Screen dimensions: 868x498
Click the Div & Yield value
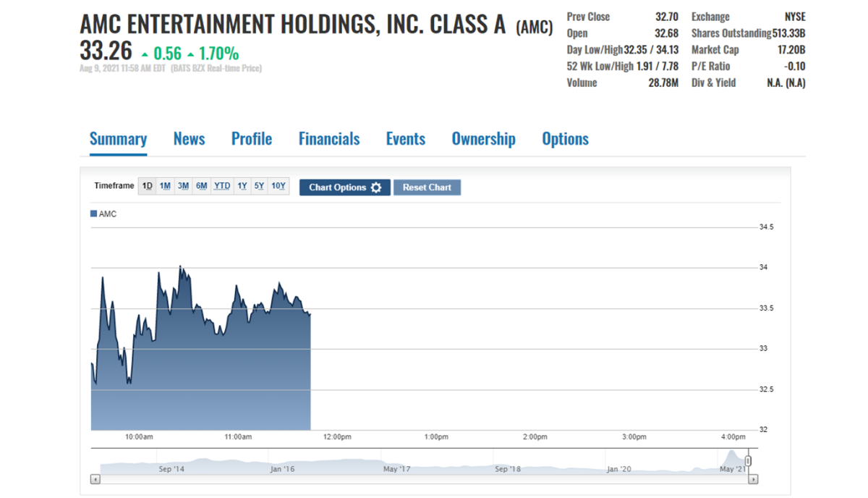(x=786, y=83)
